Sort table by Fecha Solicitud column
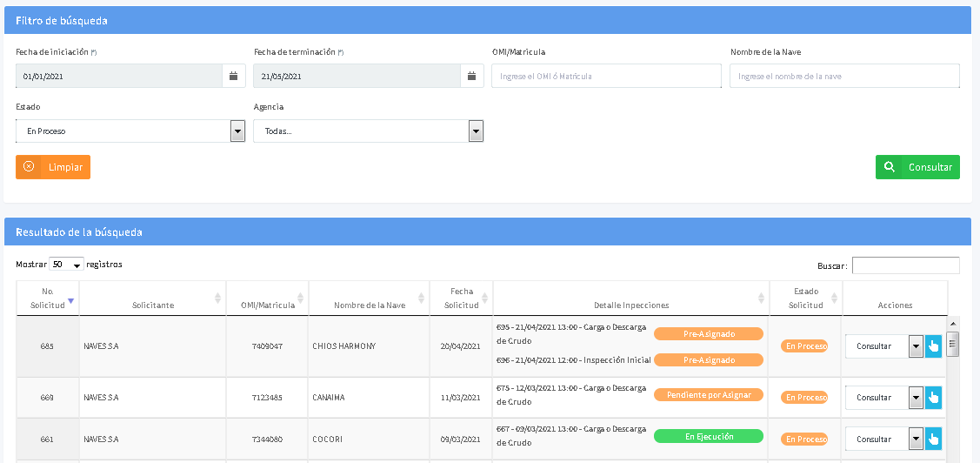980x463 pixels. [461, 298]
